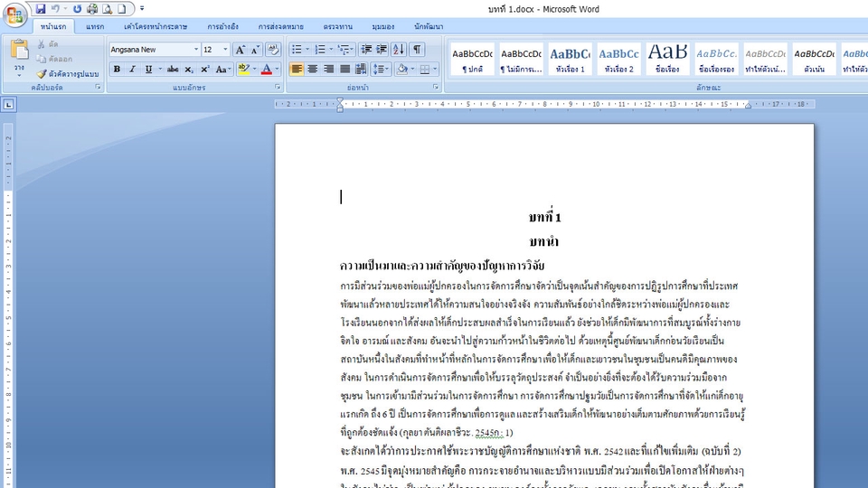The width and height of the screenshot is (868, 488).
Task: Toggle underline formatting
Action: tap(148, 70)
